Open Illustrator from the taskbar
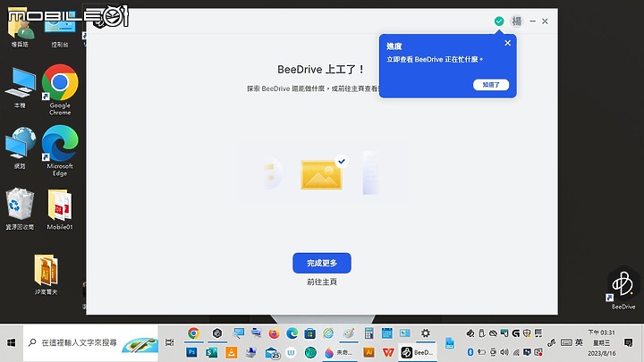Viewport: 644px width, 362px height. tap(369, 352)
